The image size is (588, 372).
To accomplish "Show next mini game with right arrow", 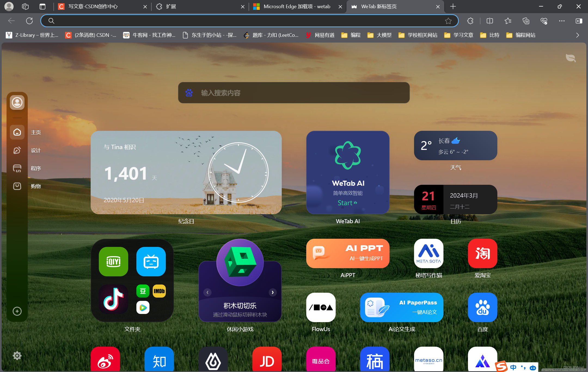I will tap(272, 292).
